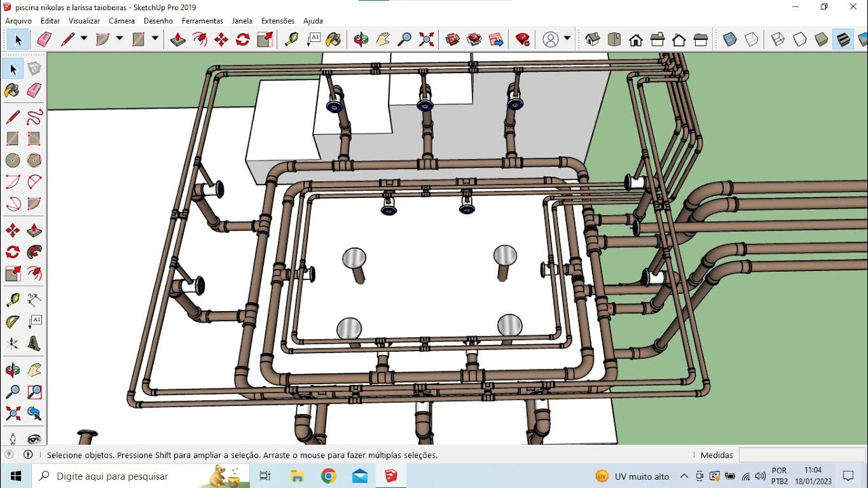Screen dimensions: 868x488
Task: Open Chrome from the taskbar
Action: [x=328, y=476]
